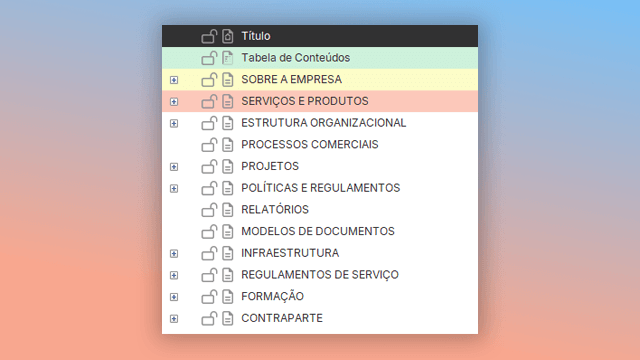Select REGULAMENTOS DE SERVIÇO label
The height and width of the screenshot is (360, 640).
pyautogui.click(x=320, y=274)
